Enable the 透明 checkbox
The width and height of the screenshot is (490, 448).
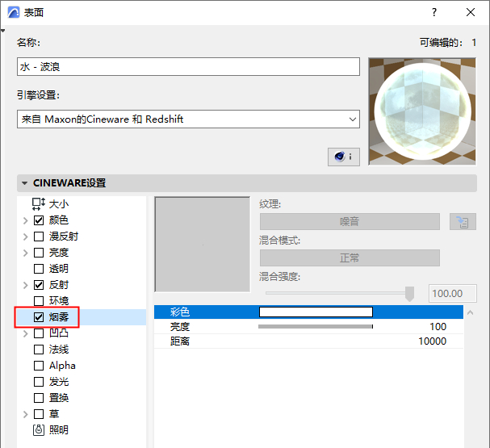[x=39, y=269]
